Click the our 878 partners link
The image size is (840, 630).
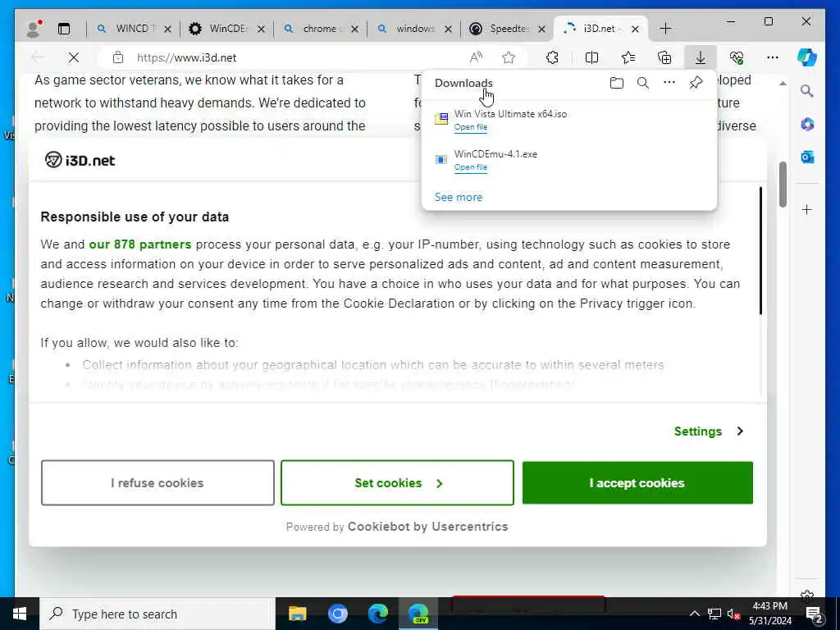pos(139,244)
